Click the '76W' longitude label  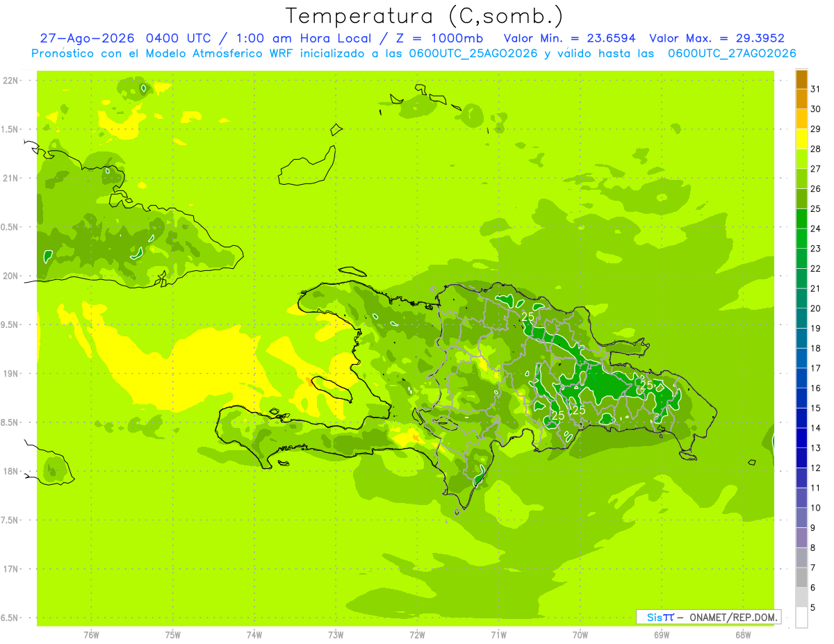91,635
